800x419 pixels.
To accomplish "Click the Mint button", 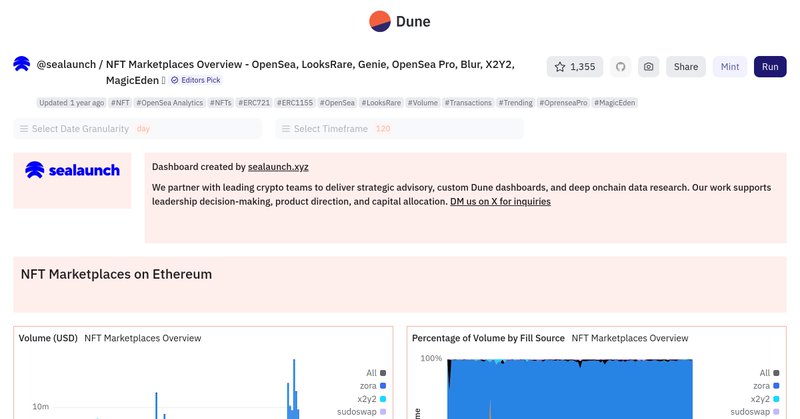I will (730, 67).
